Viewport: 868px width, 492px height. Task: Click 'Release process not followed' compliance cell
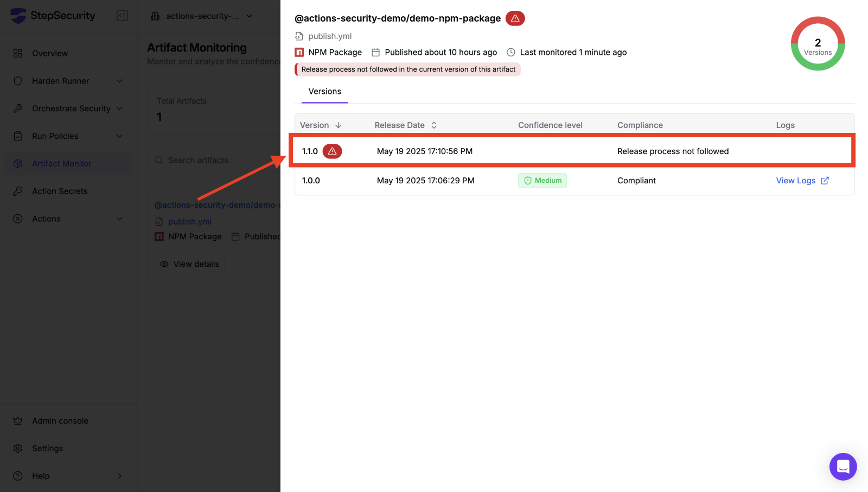click(x=673, y=151)
